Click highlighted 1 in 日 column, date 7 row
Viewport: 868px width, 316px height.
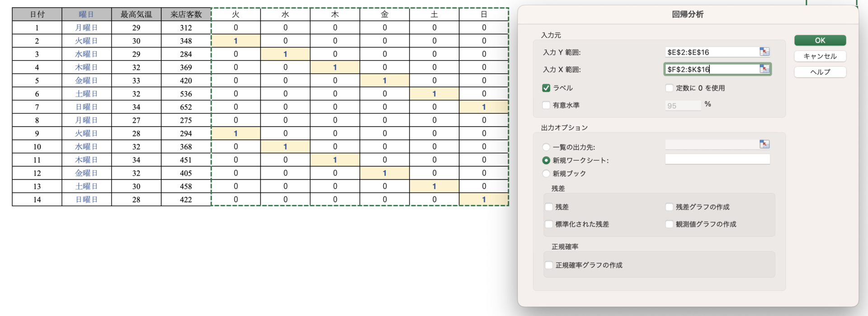point(484,107)
